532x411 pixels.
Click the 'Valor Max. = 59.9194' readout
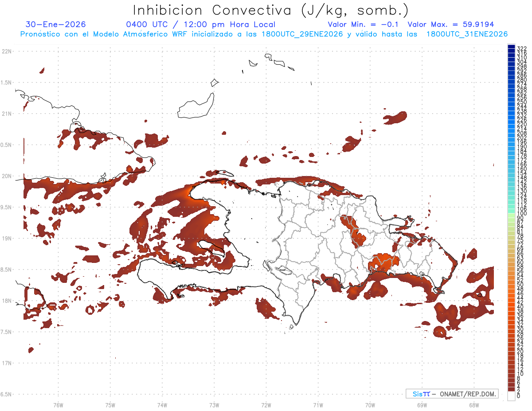click(x=451, y=25)
